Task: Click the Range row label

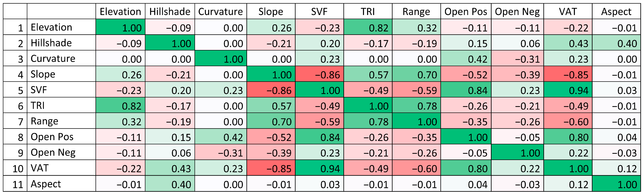Action: coord(45,121)
